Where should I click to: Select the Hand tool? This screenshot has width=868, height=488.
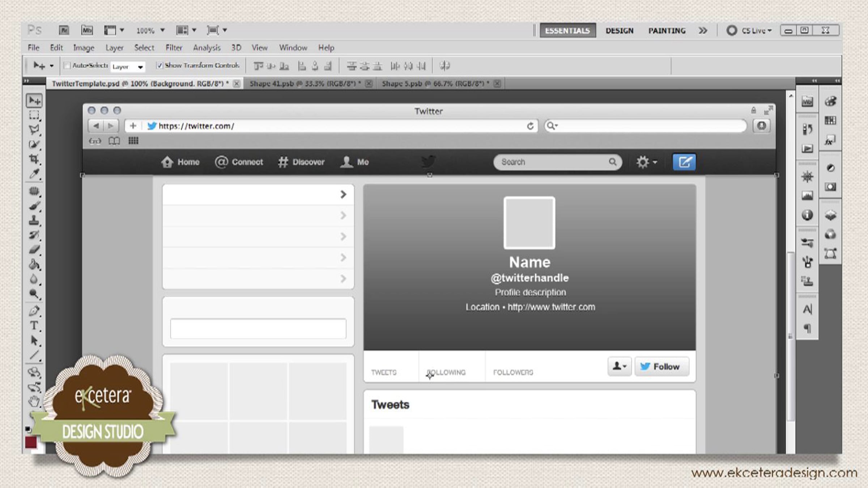pyautogui.click(x=34, y=401)
